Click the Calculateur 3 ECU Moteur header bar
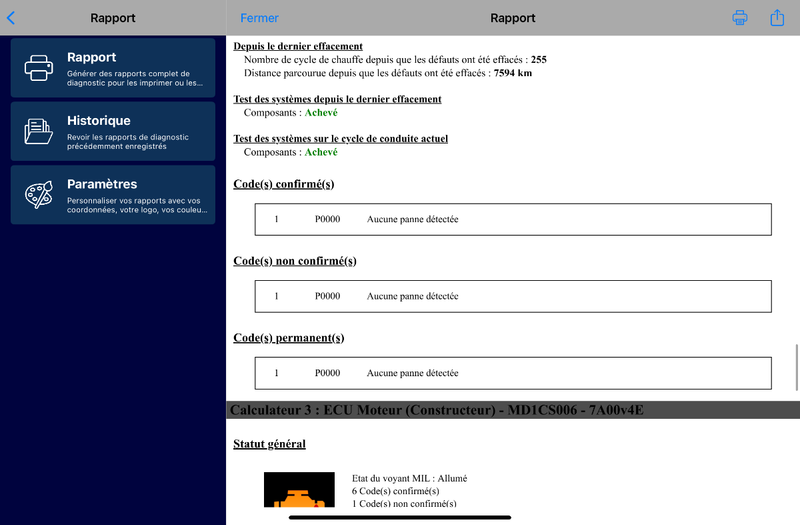 pos(512,410)
